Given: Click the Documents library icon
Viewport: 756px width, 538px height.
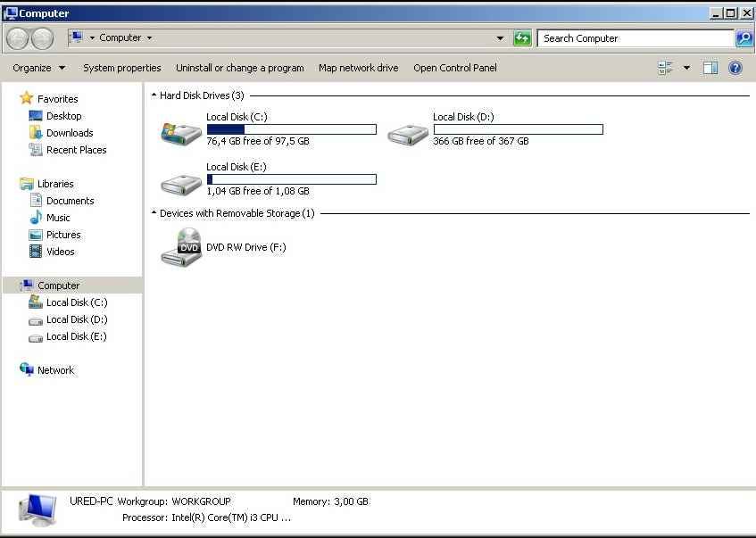Looking at the screenshot, I should (36, 201).
